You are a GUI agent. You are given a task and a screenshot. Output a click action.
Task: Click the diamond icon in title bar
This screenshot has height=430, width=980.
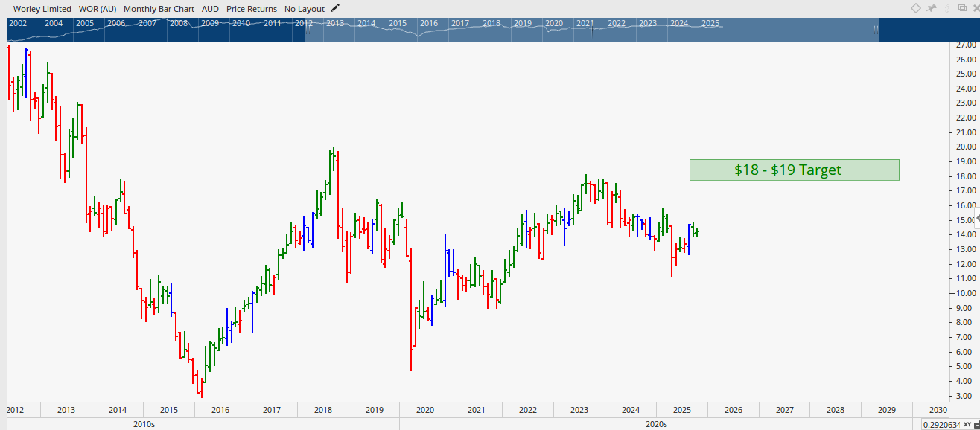click(x=916, y=8)
